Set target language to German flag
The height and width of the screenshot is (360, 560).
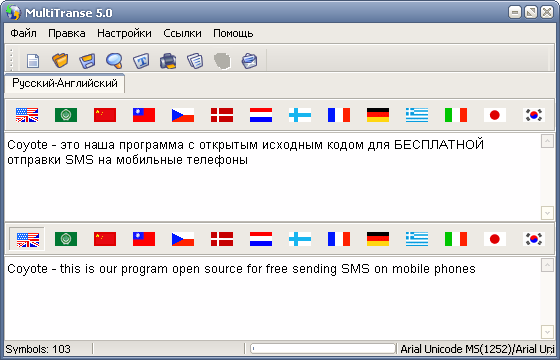[378, 239]
